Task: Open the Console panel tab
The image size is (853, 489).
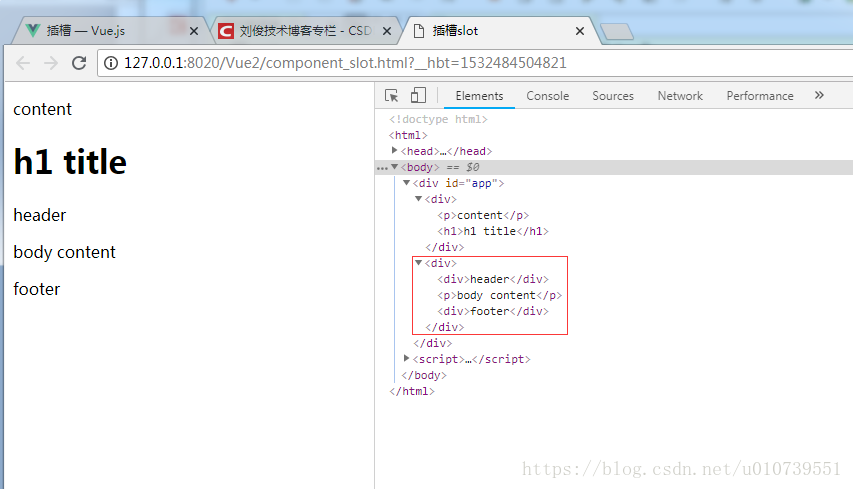Action: click(547, 96)
